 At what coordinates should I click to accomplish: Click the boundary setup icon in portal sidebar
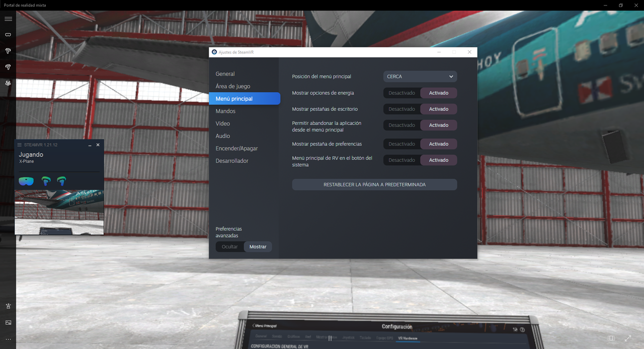(x=8, y=83)
